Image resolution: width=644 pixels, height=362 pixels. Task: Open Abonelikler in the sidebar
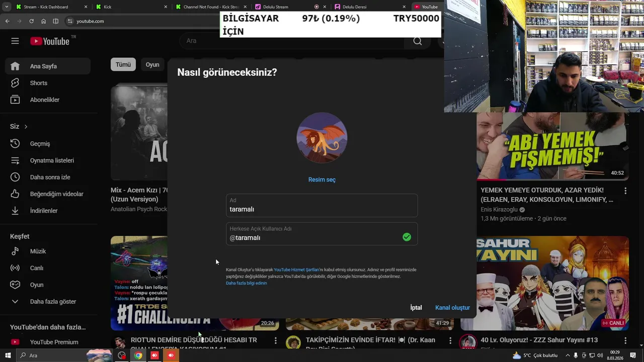click(x=48, y=100)
